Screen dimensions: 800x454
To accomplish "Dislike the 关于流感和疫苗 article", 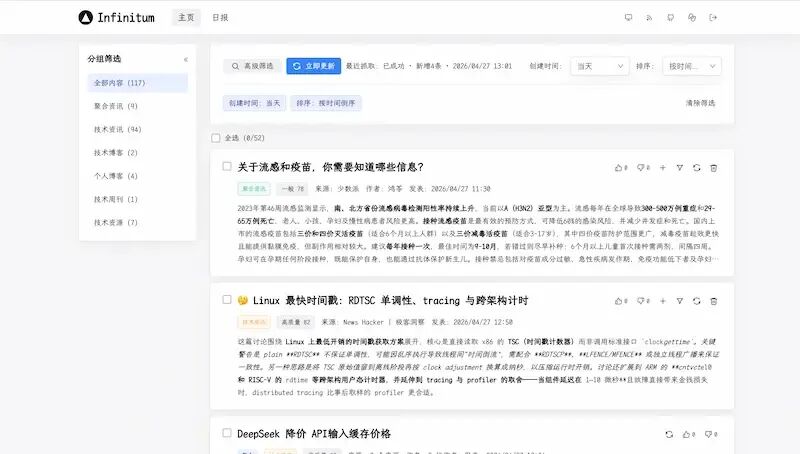I will point(643,168).
